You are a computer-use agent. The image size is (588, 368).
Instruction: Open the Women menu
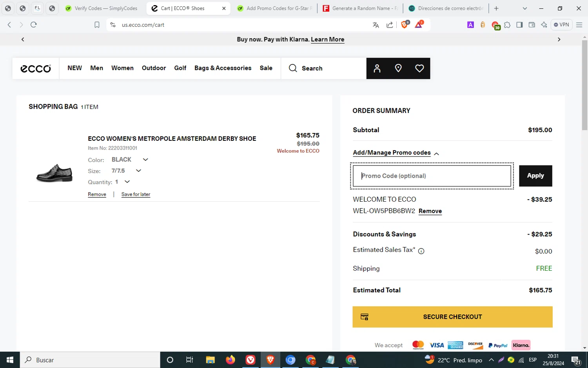click(122, 68)
